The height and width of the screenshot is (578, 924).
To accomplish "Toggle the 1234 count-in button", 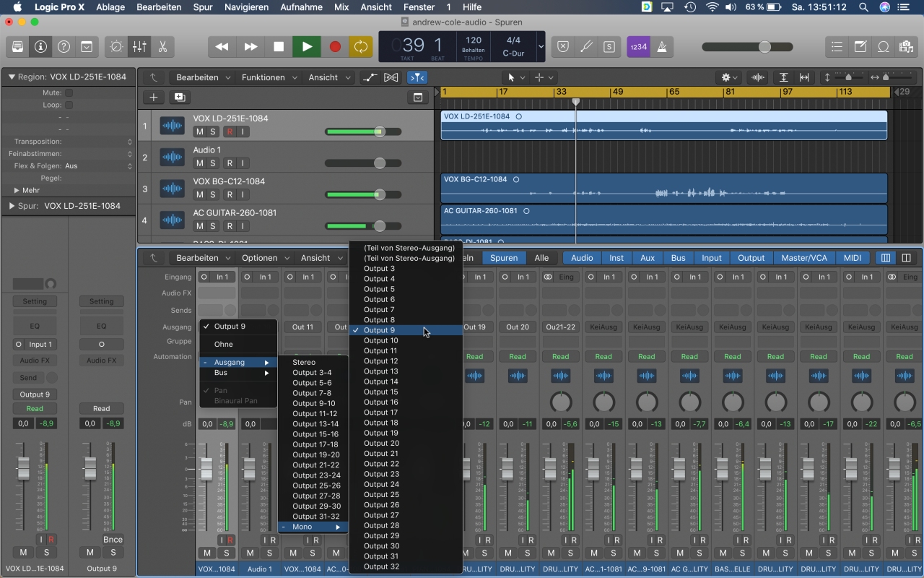I will [x=638, y=46].
